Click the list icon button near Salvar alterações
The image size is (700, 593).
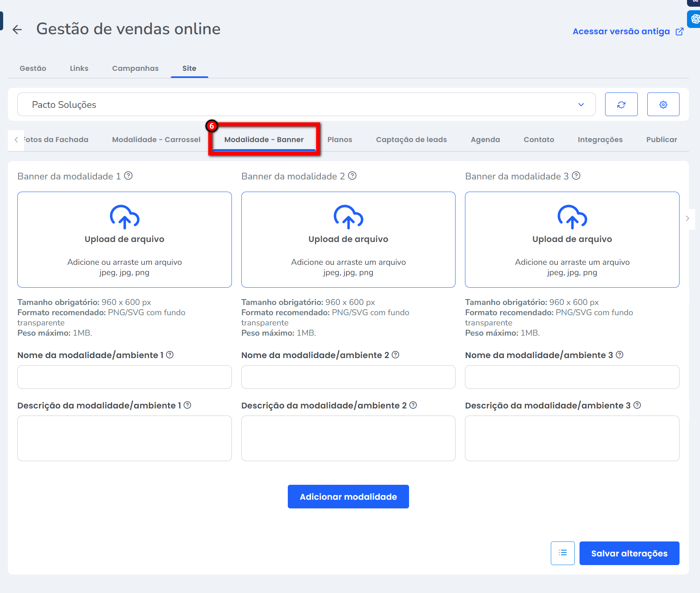[x=562, y=553]
